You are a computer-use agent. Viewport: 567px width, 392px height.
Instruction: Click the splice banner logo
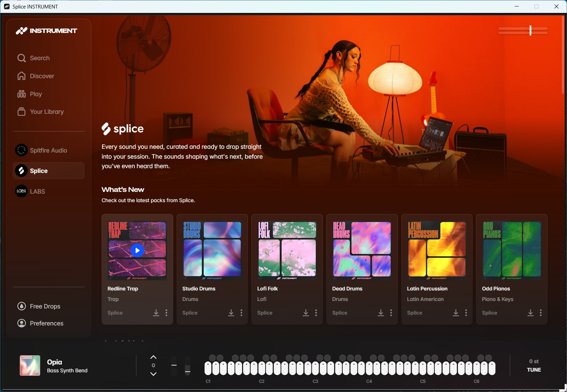(x=122, y=129)
